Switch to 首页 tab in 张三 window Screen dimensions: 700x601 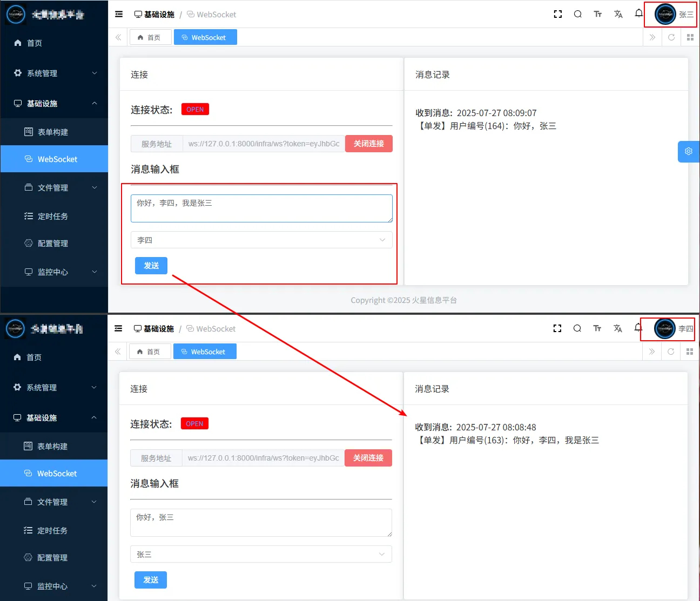click(x=150, y=37)
